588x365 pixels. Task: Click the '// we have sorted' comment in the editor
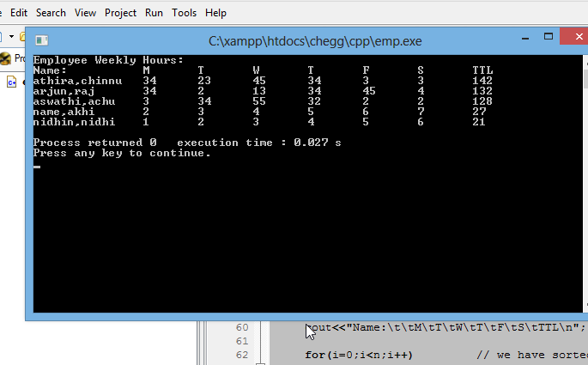532,355
